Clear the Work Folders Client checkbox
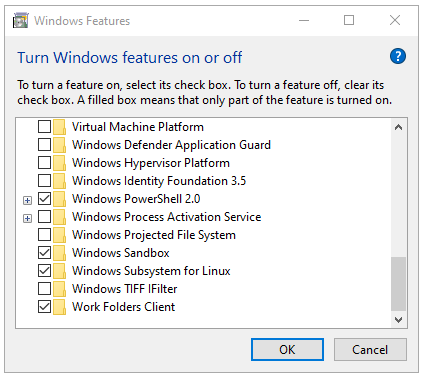Image resolution: width=423 pixels, height=378 pixels. coord(44,307)
